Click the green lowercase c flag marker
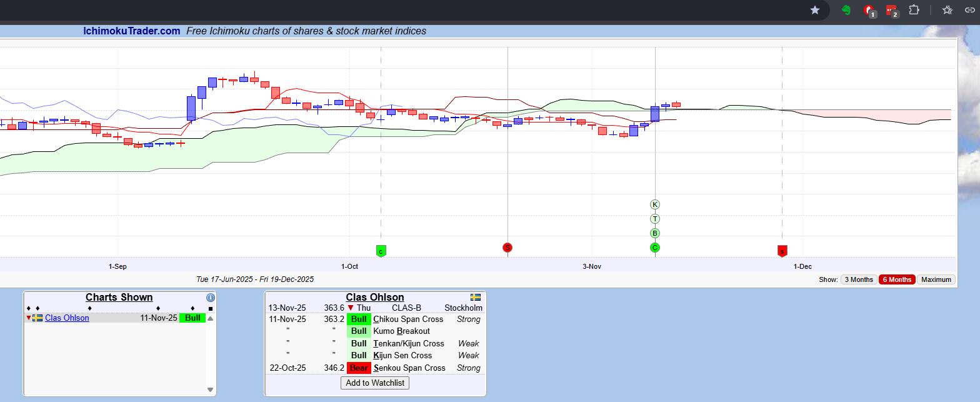 tap(381, 251)
